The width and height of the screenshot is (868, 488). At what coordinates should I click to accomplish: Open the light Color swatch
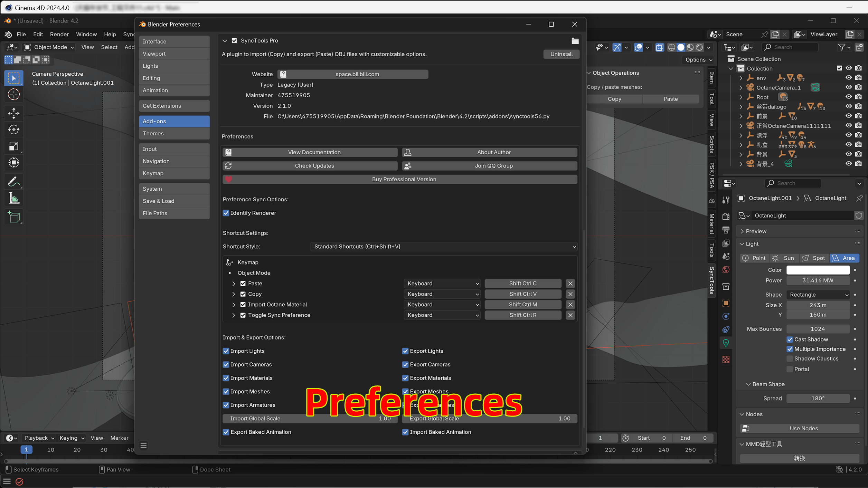click(818, 270)
